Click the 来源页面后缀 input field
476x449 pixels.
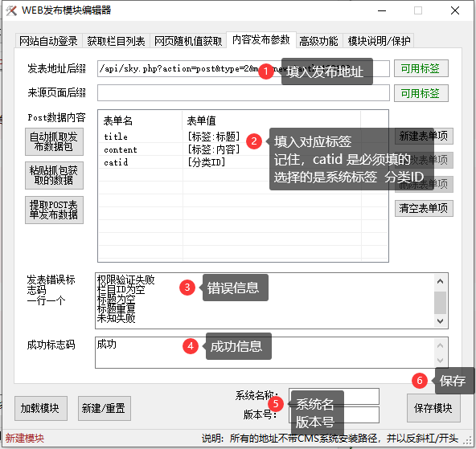coord(244,92)
